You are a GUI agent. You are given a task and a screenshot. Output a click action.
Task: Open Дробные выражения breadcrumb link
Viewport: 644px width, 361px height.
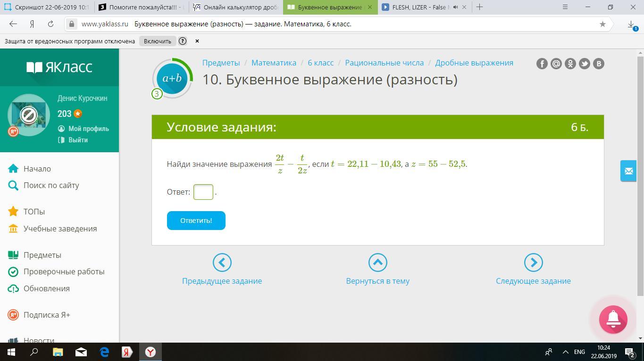[474, 63]
